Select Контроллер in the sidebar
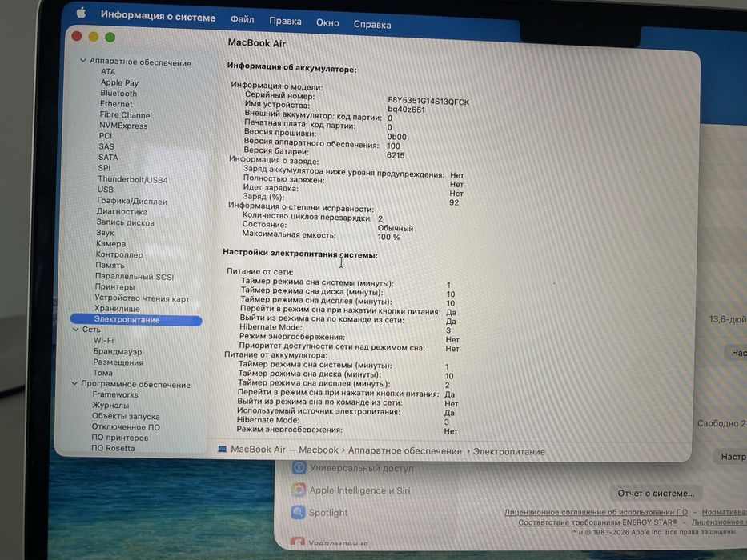Screen dimensions: 747x560 click(119, 254)
